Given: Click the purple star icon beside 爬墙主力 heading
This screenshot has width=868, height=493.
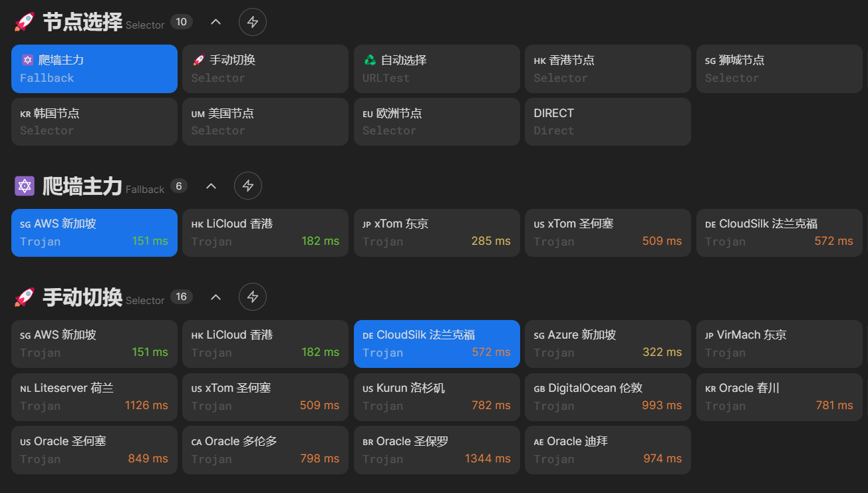Looking at the screenshot, I should [25, 186].
